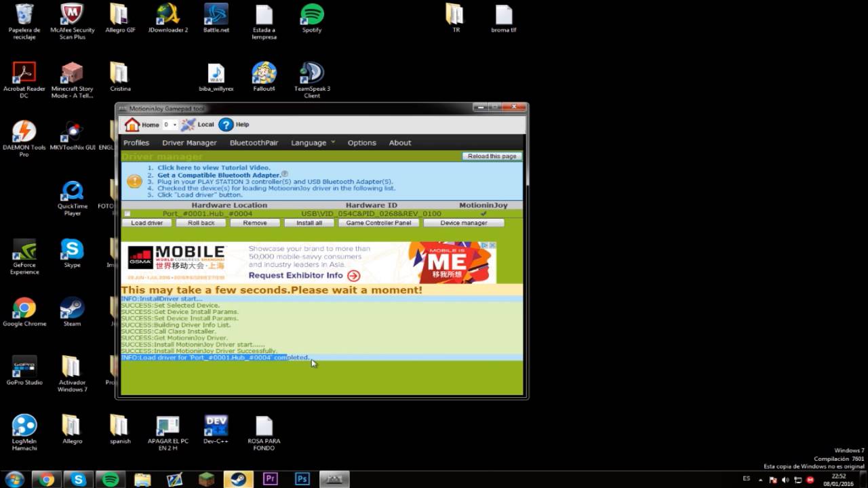
Task: Select the 'APAGAR EL PC EN 2 H' shortcut
Action: click(x=167, y=432)
